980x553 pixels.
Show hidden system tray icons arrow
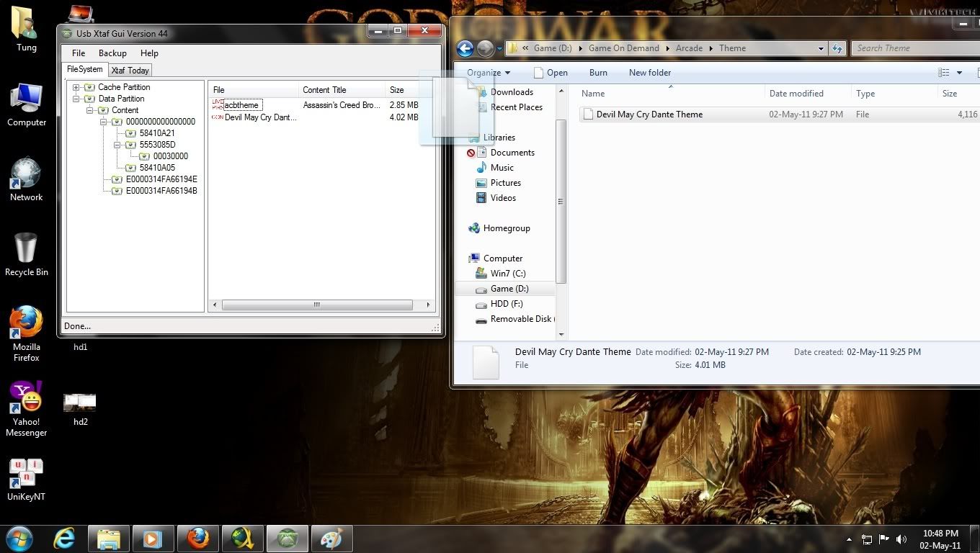850,539
